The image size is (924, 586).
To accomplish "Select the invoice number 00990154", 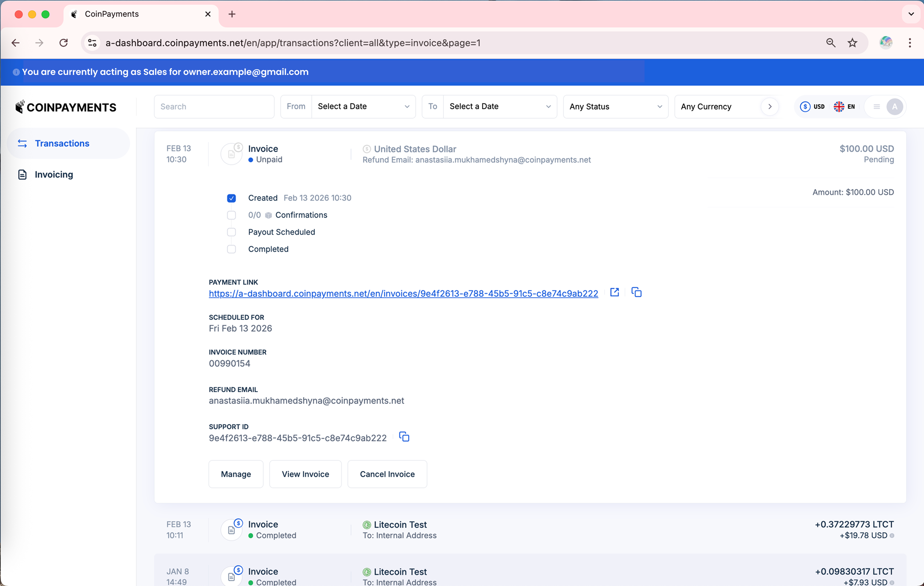I will 229,363.
